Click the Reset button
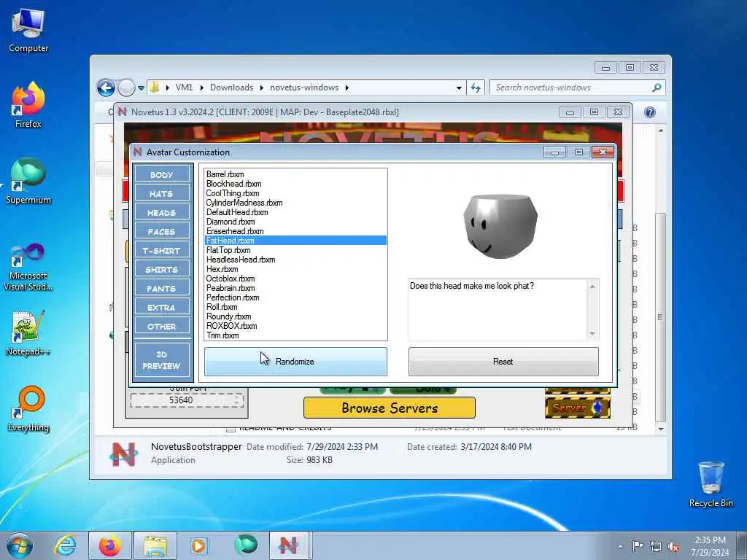This screenshot has height=560, width=747. coord(503,362)
